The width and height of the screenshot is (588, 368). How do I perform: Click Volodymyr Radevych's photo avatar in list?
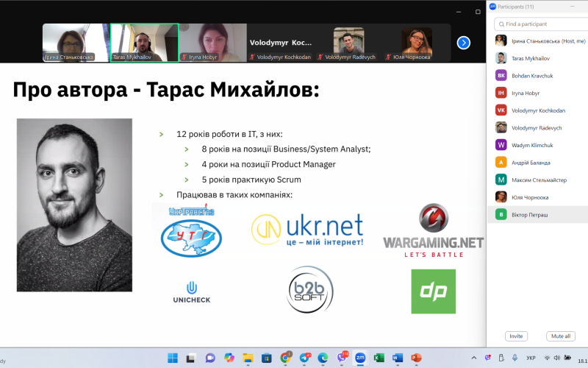pos(501,127)
